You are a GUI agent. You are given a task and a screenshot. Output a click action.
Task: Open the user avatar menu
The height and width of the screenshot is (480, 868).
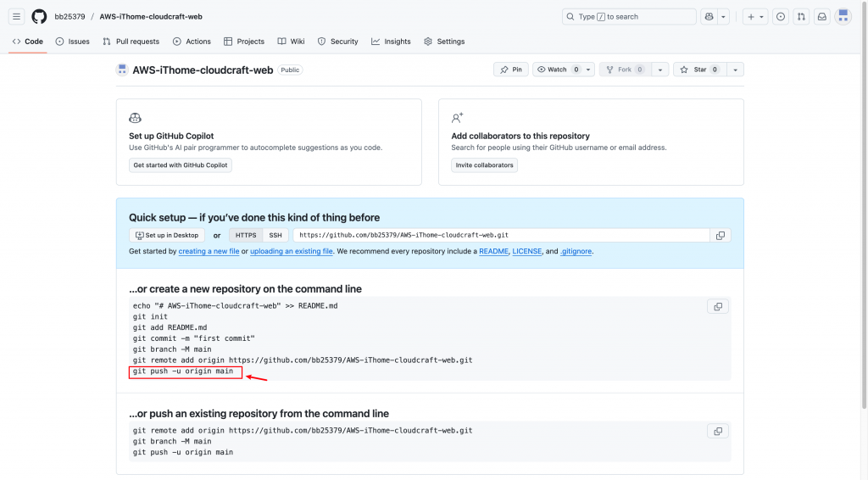pos(843,17)
